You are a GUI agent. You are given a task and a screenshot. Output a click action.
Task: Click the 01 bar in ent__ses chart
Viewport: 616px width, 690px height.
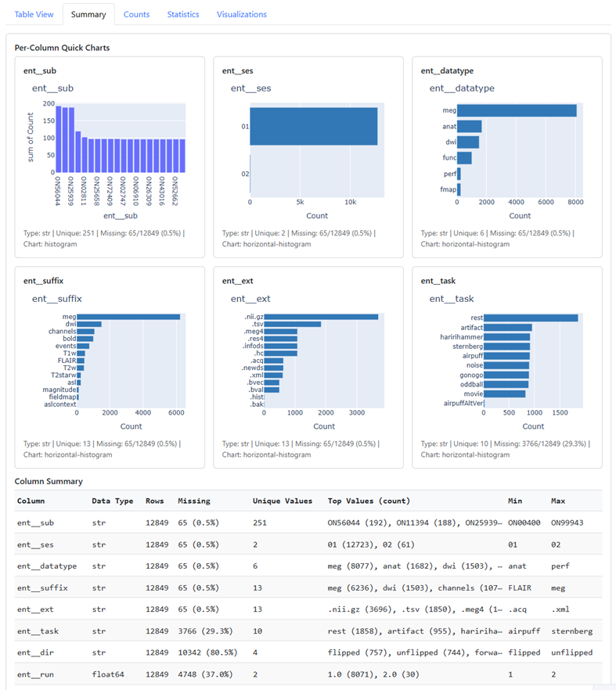(314, 126)
